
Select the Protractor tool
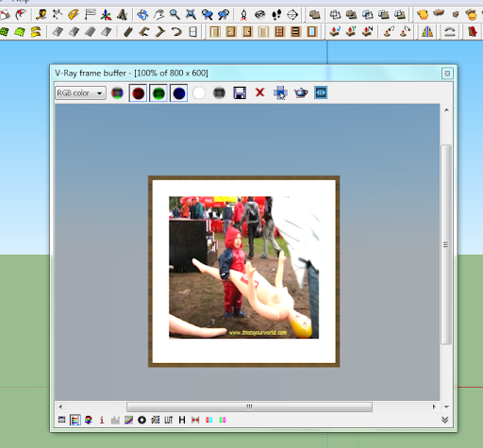tap(74, 14)
